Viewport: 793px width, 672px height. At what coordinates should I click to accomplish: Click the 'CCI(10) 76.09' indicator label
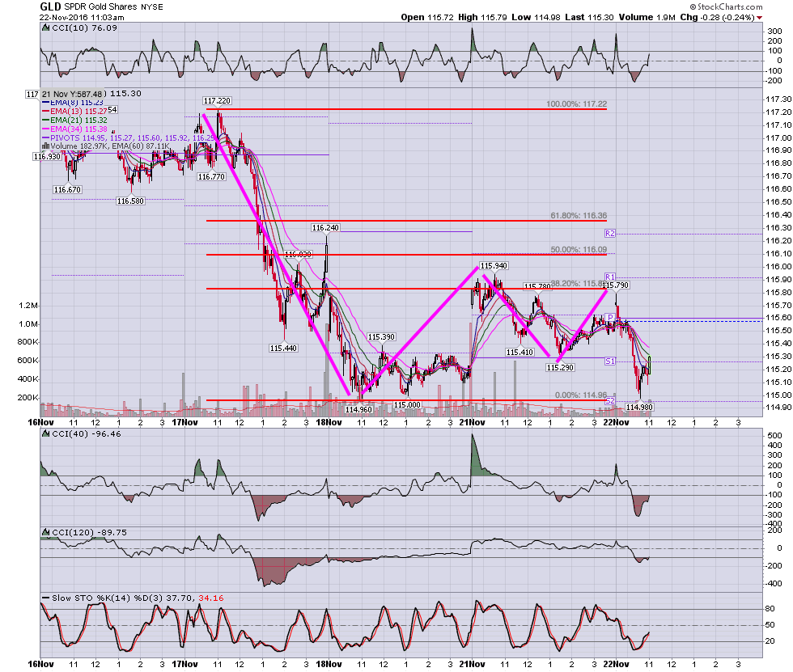pos(84,28)
